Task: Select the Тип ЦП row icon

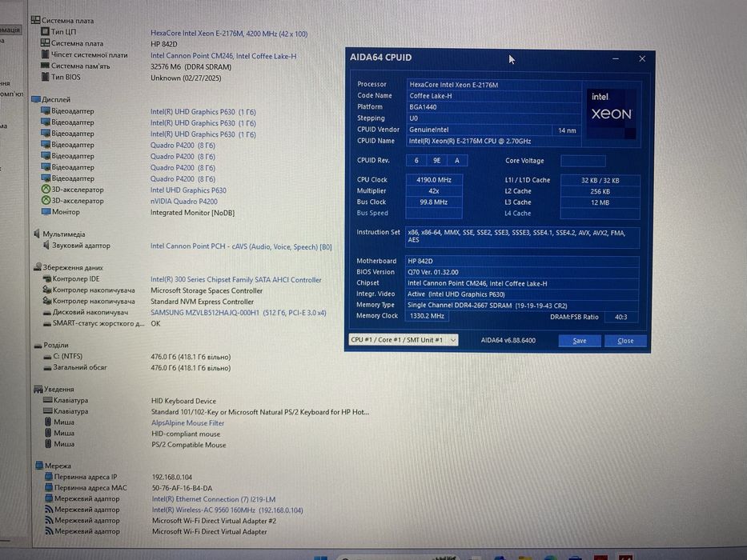Action: [45, 31]
